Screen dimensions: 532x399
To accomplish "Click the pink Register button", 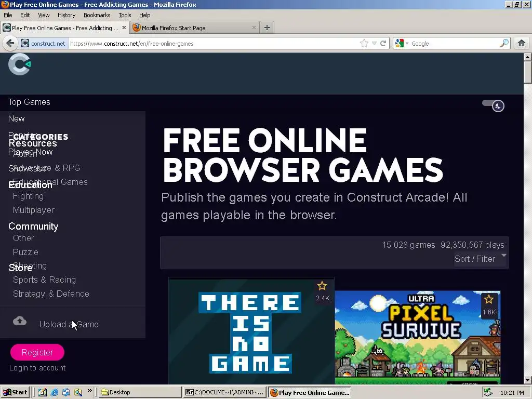I will (37, 352).
